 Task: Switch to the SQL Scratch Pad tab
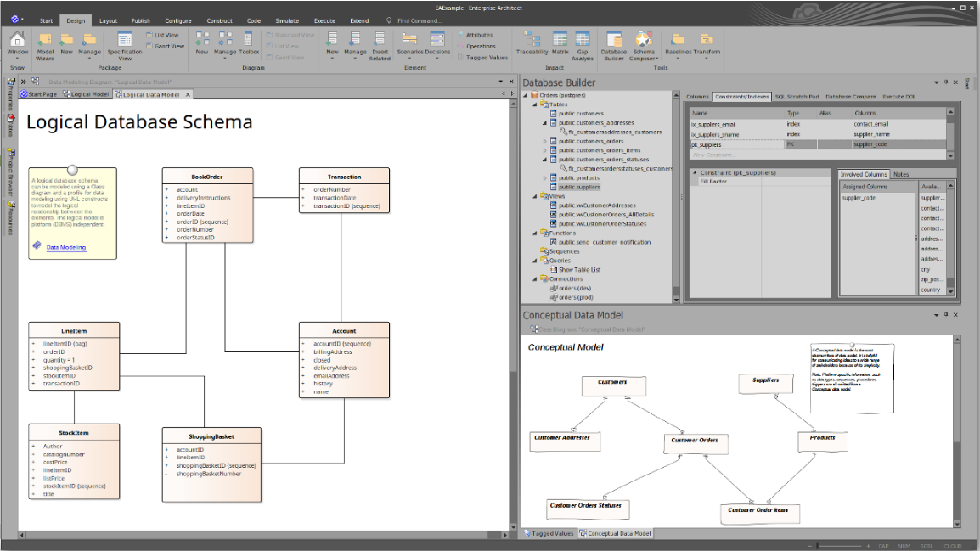(x=797, y=97)
